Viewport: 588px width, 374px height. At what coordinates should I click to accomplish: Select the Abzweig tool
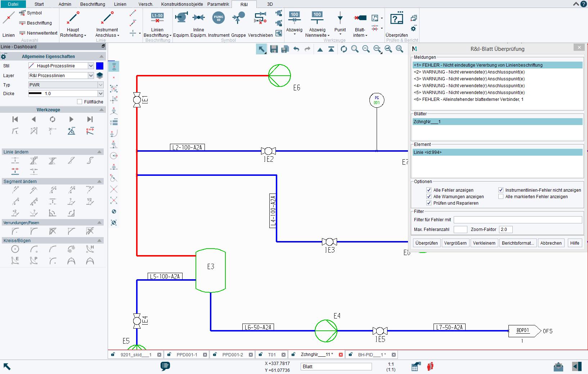(294, 22)
